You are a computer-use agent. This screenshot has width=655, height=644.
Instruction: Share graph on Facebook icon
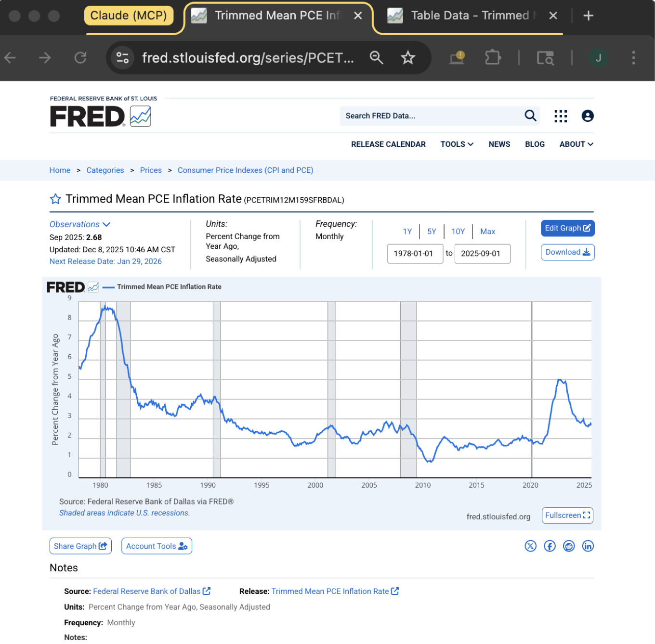[550, 546]
